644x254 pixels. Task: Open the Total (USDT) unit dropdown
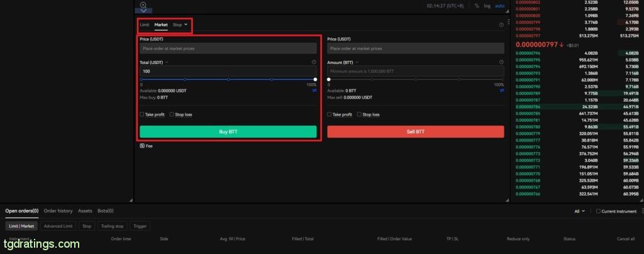click(x=167, y=63)
